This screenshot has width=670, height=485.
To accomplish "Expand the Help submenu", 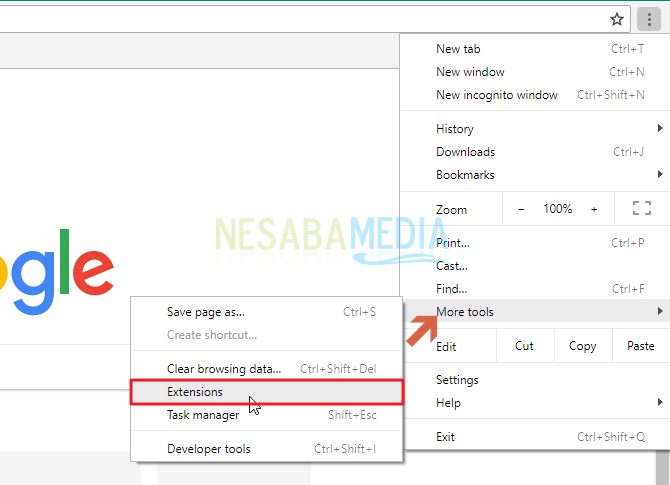I will click(x=535, y=403).
